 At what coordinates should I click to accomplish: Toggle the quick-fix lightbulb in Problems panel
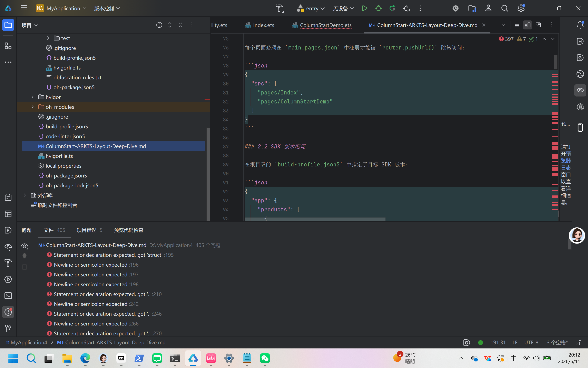[24, 256]
